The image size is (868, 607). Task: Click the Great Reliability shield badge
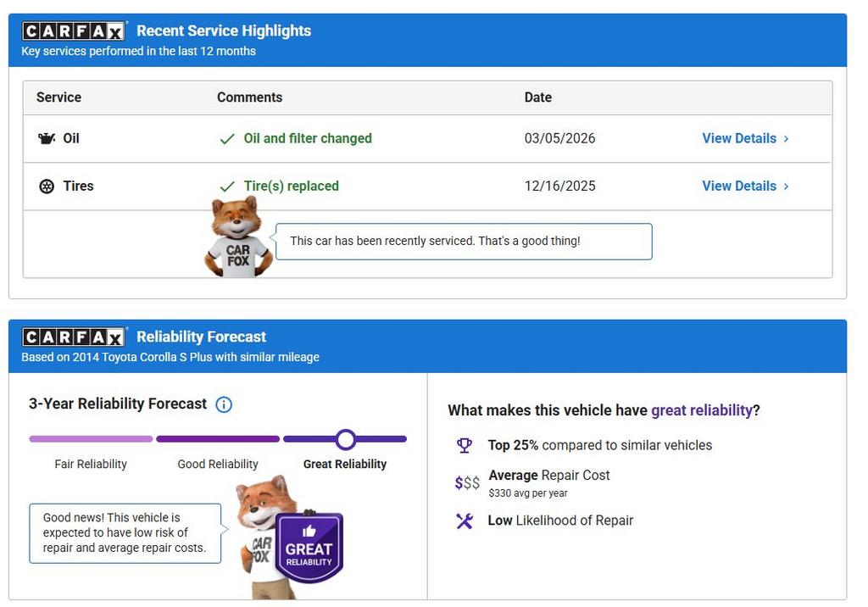click(x=309, y=547)
